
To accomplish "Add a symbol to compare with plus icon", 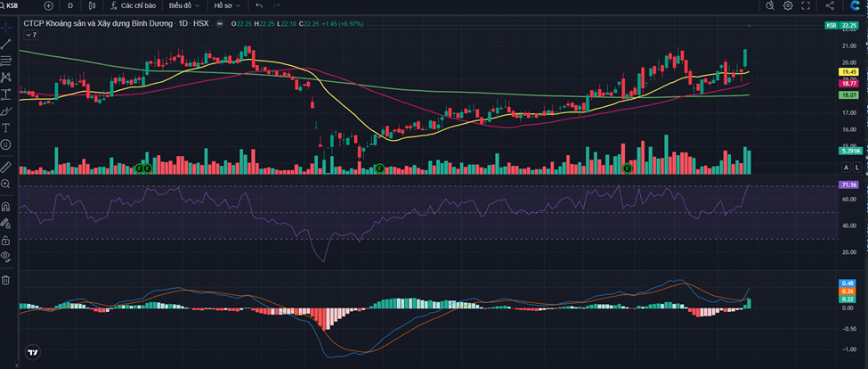I will pyautogui.click(x=49, y=5).
